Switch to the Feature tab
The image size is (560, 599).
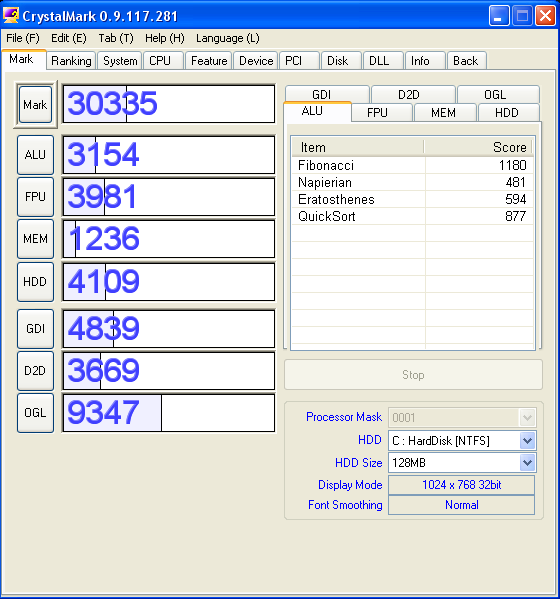click(209, 61)
